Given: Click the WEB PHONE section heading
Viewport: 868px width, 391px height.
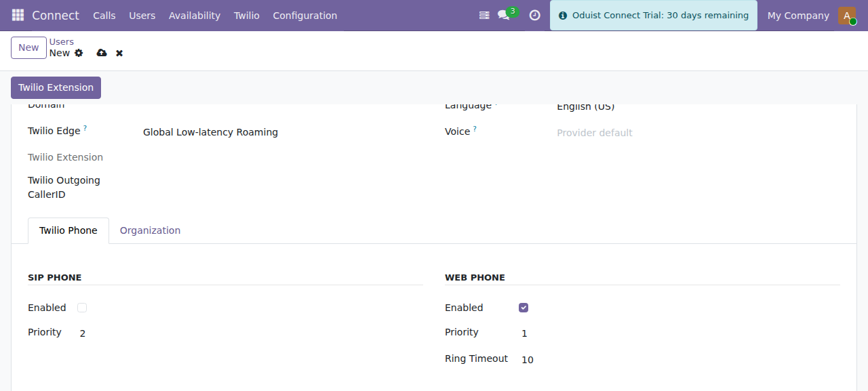Looking at the screenshot, I should (475, 278).
